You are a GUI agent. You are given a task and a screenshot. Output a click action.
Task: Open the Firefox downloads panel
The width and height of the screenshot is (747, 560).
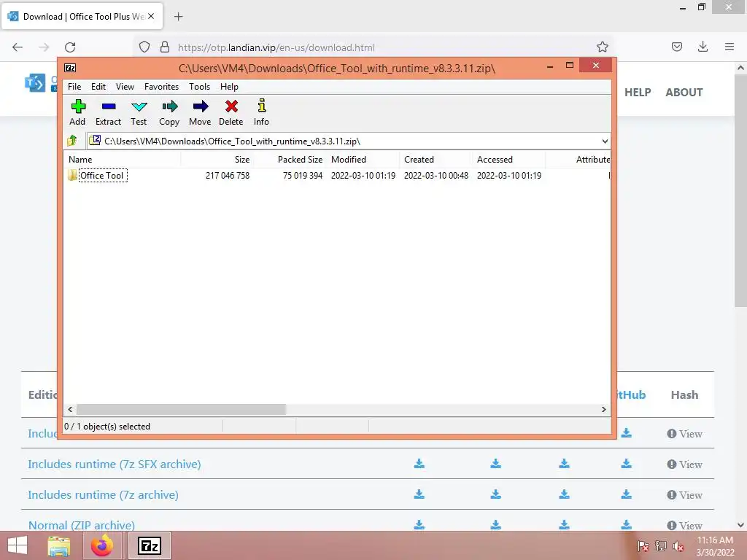pyautogui.click(x=703, y=47)
